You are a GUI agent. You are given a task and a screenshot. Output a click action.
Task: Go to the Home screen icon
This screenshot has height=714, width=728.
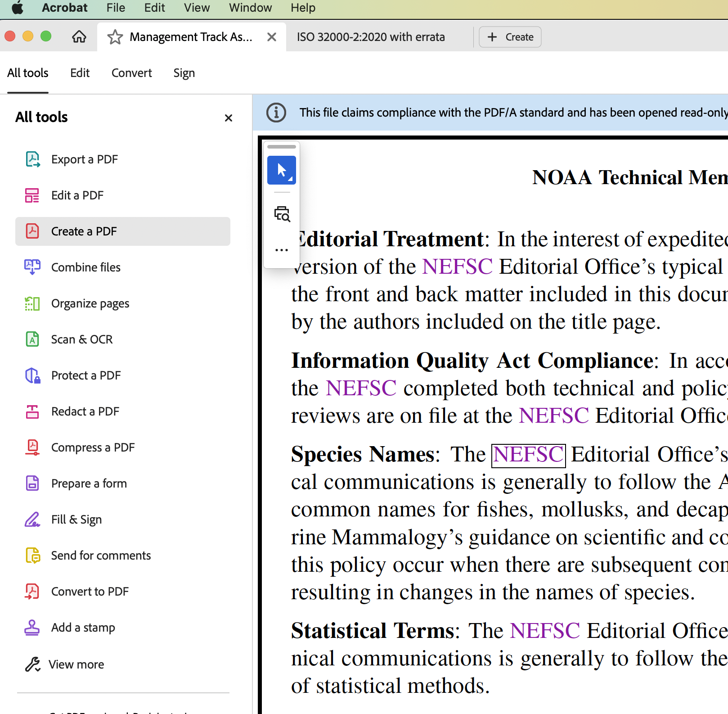coord(79,37)
